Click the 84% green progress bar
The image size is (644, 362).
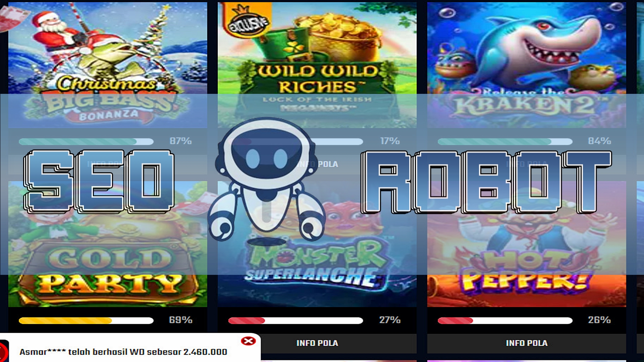tap(505, 141)
